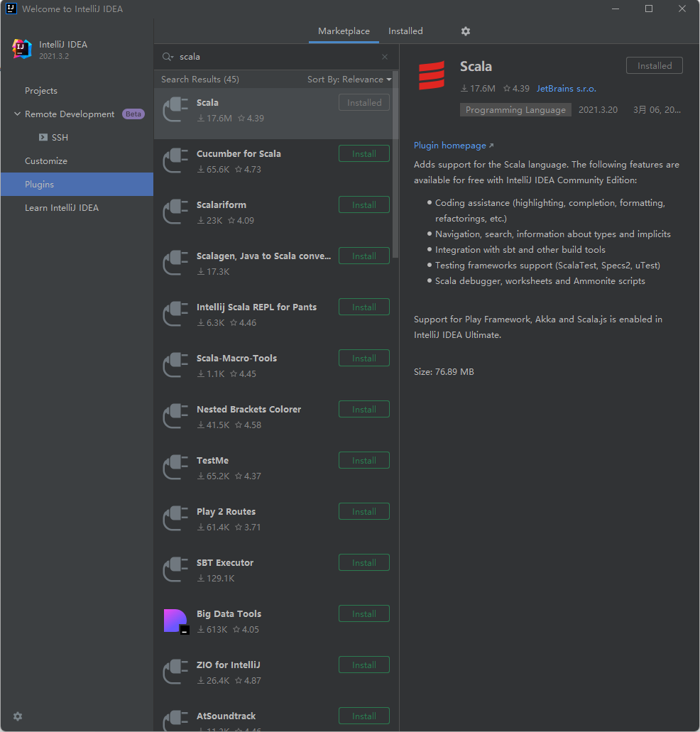This screenshot has height=732, width=700.
Task: Click the Cucumber for Scala plugin icon
Action: [x=175, y=160]
